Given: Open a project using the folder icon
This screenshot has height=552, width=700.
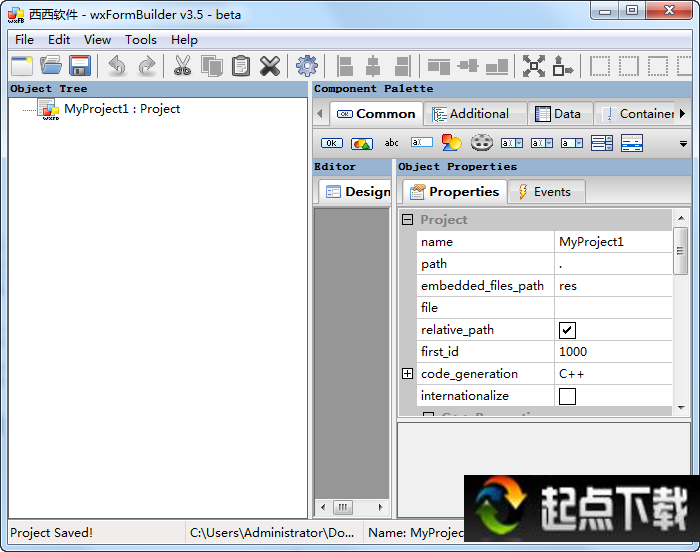Looking at the screenshot, I should point(51,66).
